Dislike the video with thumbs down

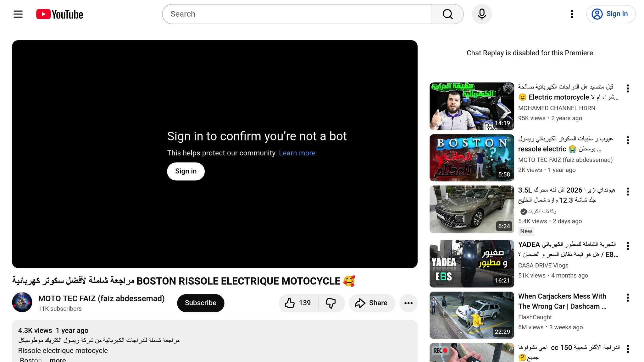point(331,303)
